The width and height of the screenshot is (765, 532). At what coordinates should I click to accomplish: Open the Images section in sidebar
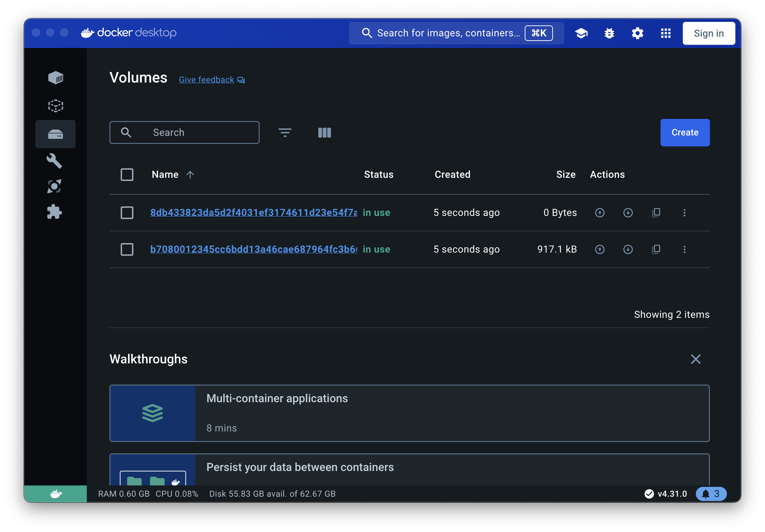[x=55, y=105]
